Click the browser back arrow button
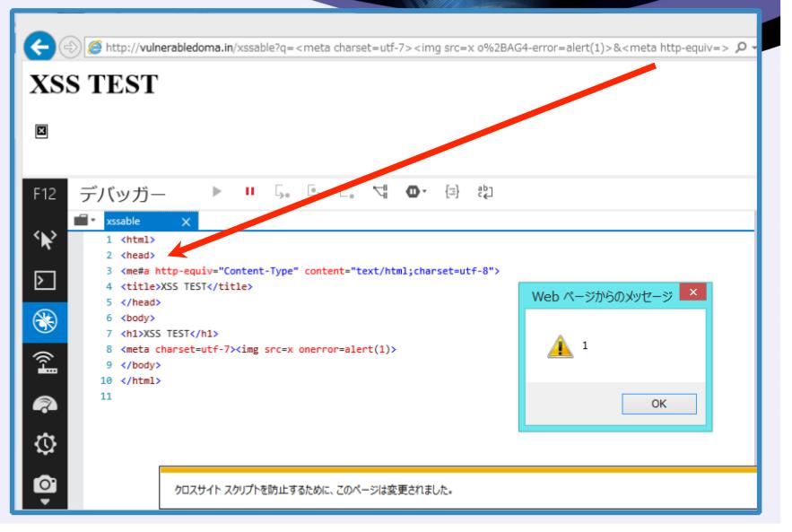 [39, 47]
